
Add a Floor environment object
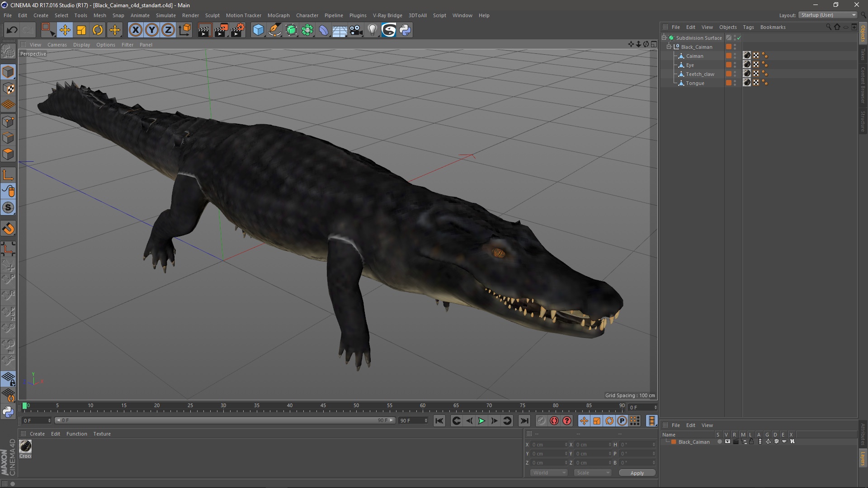[x=340, y=30]
